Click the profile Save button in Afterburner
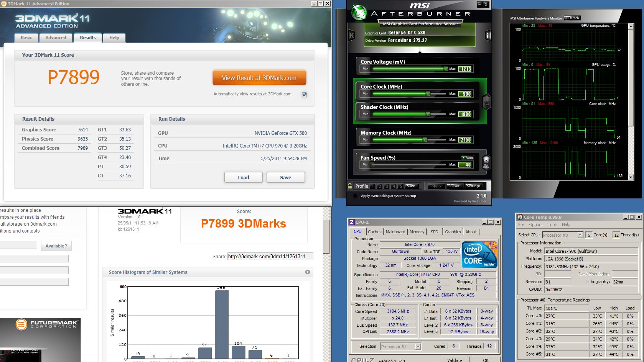 (411, 186)
